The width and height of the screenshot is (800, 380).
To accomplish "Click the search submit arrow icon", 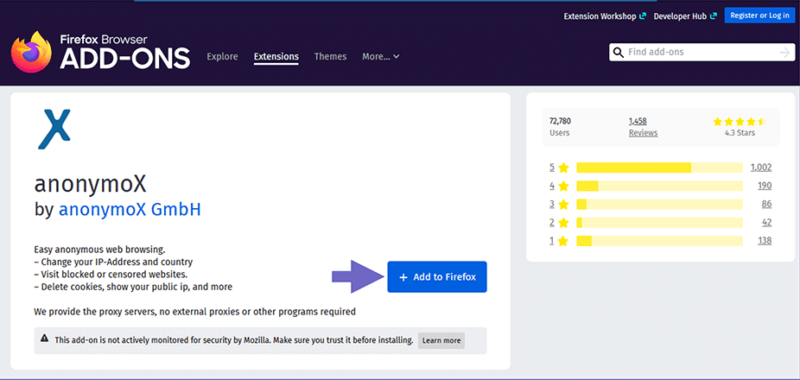I will pos(785,53).
